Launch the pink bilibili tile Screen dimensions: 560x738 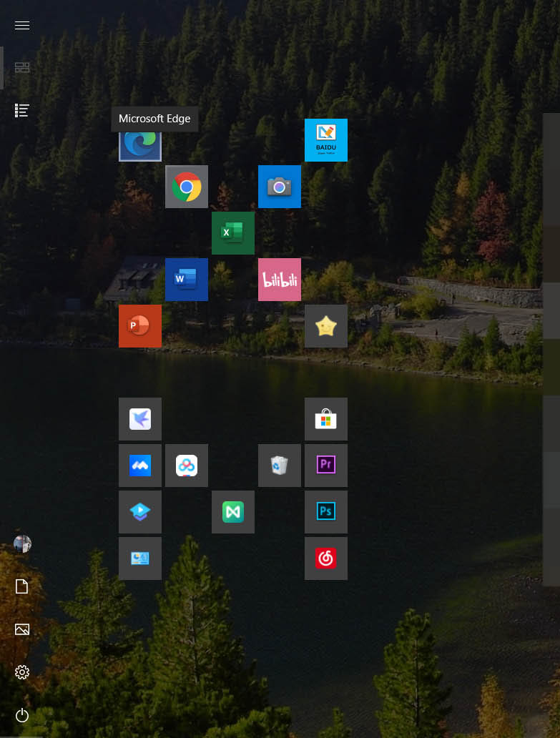[279, 279]
